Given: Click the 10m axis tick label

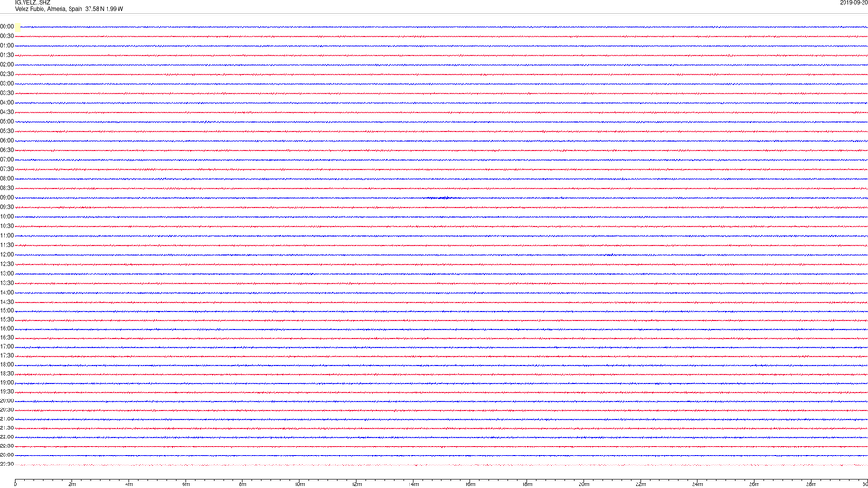Looking at the screenshot, I should point(299,484).
